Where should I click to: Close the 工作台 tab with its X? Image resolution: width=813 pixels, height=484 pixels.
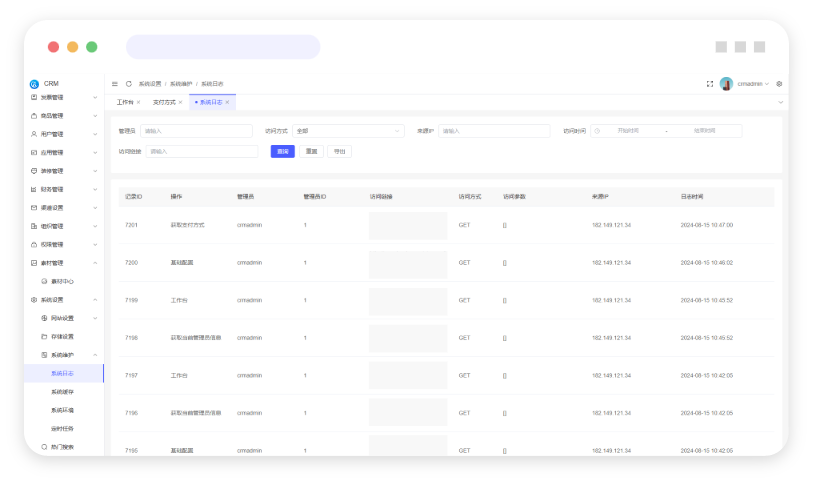coord(138,102)
